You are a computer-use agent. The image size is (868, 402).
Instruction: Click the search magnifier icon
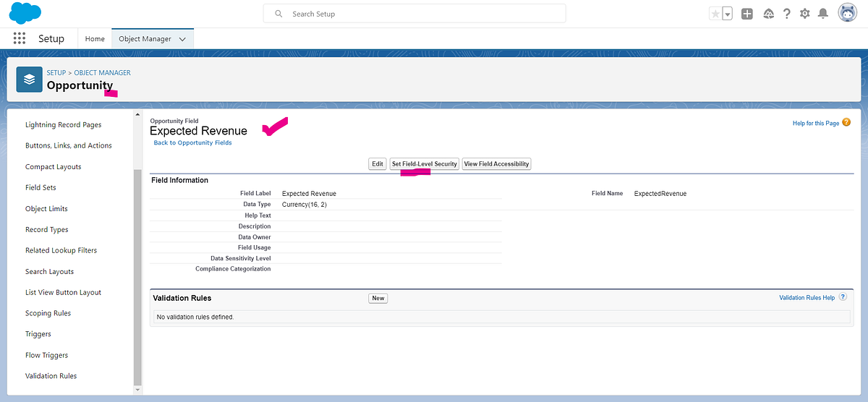pos(278,14)
